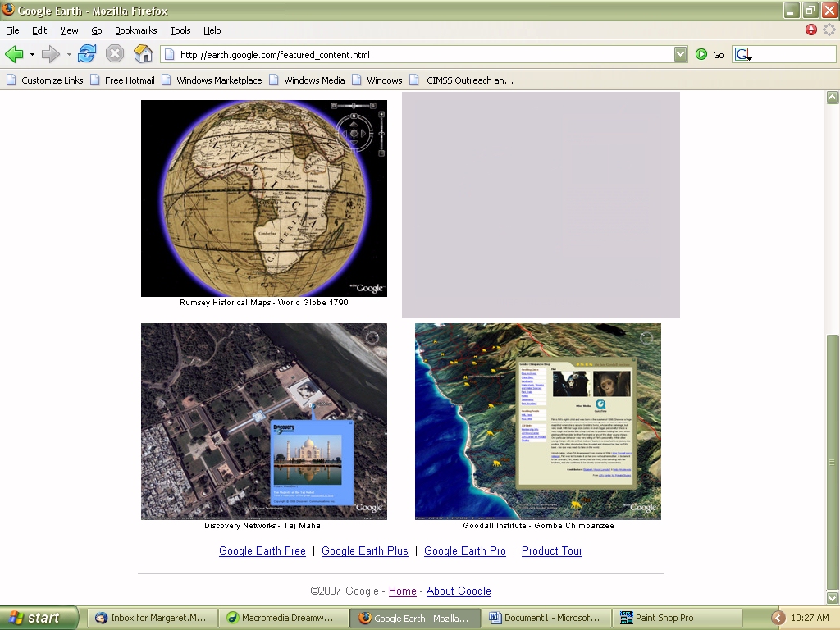Expand hidden system tray icons arrow
The image size is (840, 630).
(778, 618)
